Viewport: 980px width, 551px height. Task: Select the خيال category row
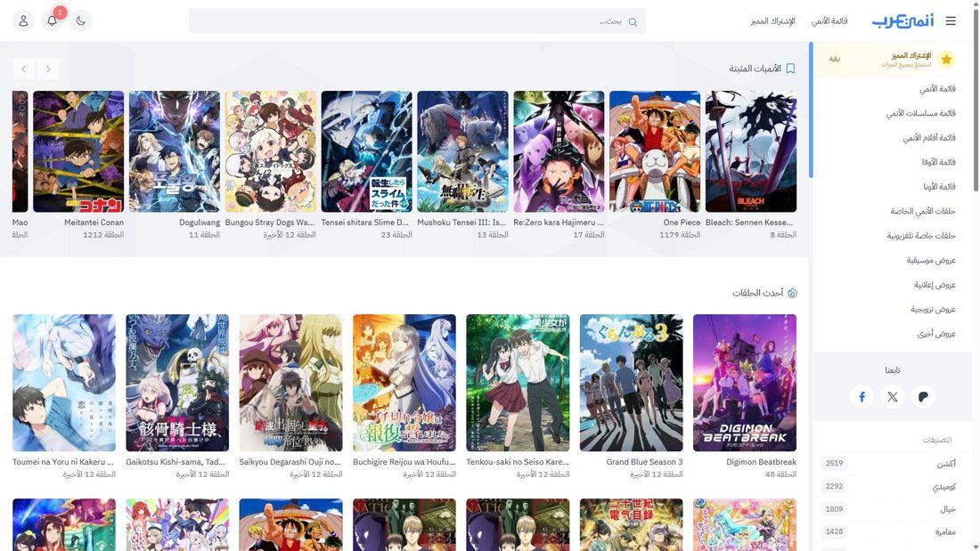point(889,509)
